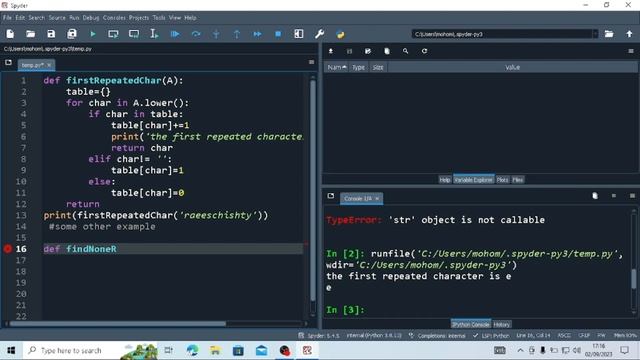Open the Tools menu
Screen dimensions: 640x360
(159, 18)
